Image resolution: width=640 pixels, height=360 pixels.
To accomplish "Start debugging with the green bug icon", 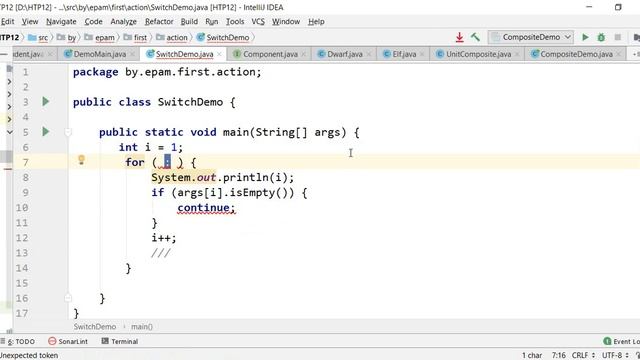I will click(x=601, y=37).
